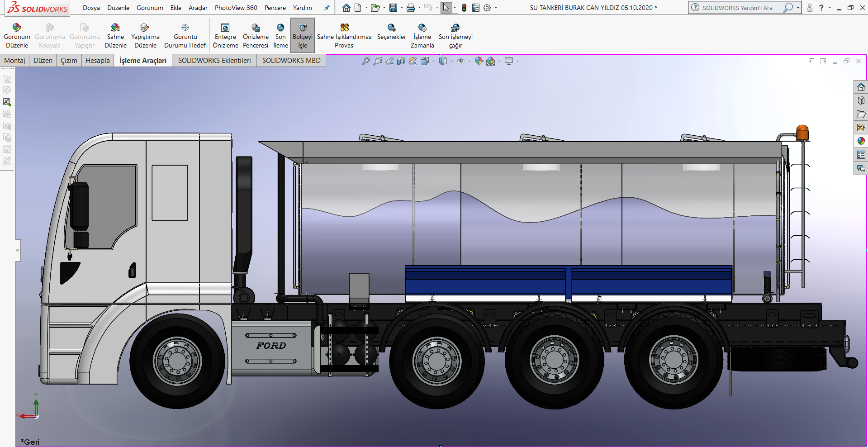The height and width of the screenshot is (447, 868).
Task: Open Pencere menu
Action: [x=275, y=8]
